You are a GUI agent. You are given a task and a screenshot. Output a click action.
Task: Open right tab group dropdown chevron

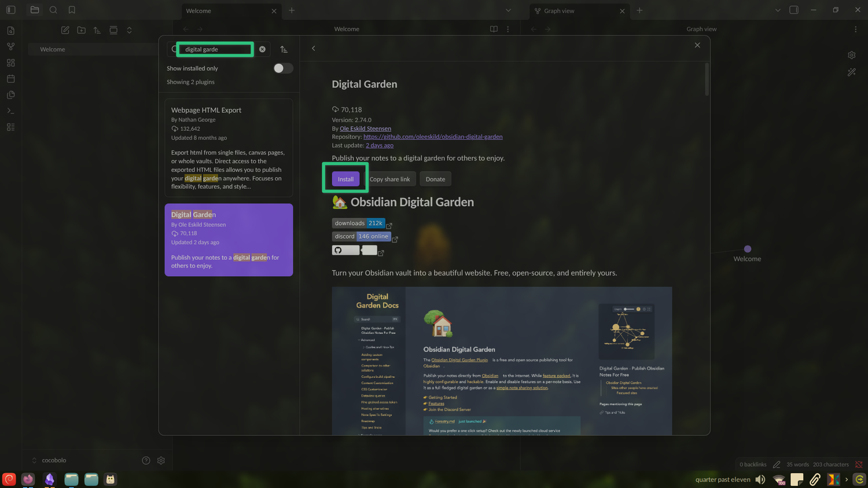pos(778,10)
